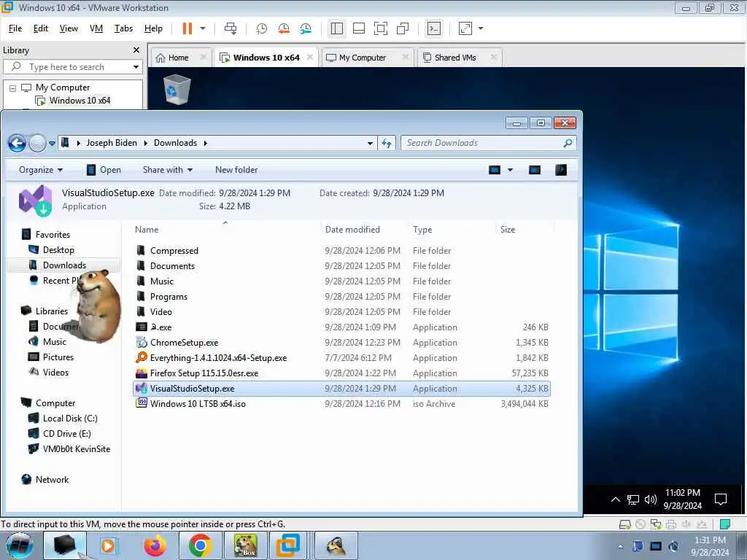747x560 pixels.
Task: Click the guest VM volume speaker icon
Action: 650,499
